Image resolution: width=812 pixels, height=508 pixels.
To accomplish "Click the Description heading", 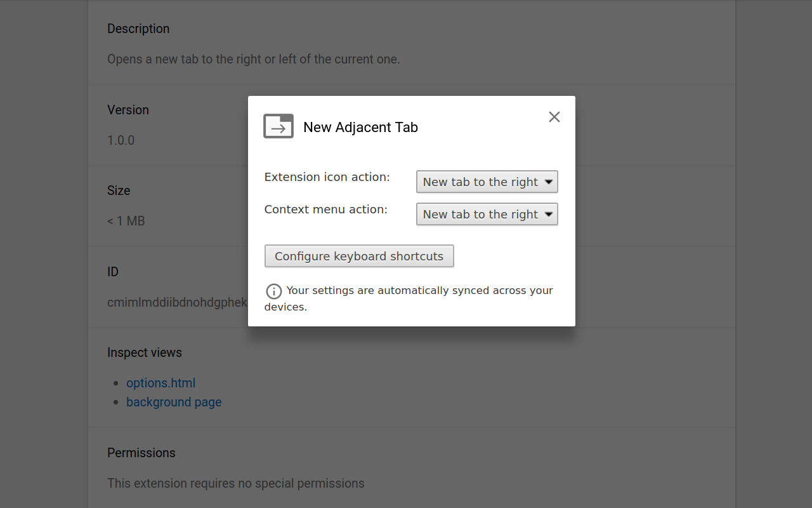I will (138, 29).
